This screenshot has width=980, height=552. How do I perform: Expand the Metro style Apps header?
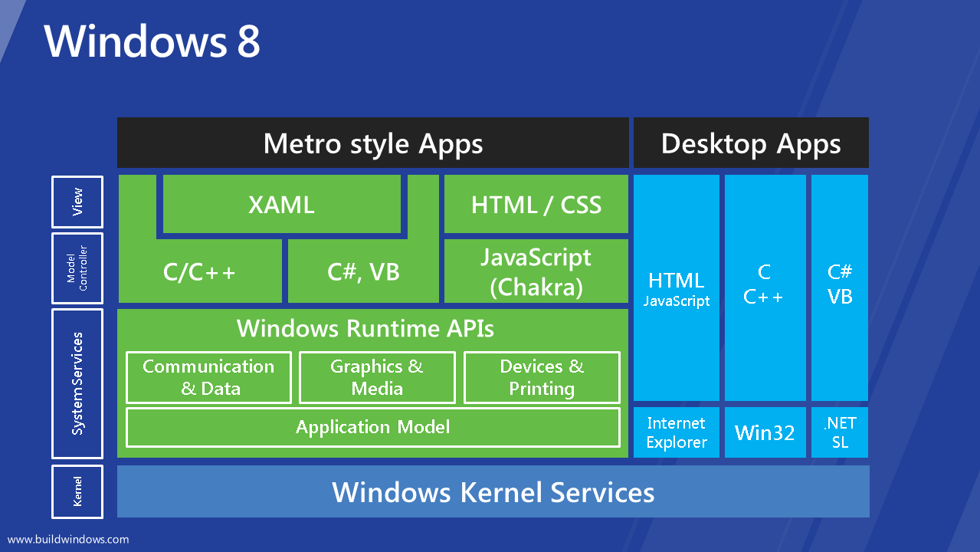(x=372, y=143)
